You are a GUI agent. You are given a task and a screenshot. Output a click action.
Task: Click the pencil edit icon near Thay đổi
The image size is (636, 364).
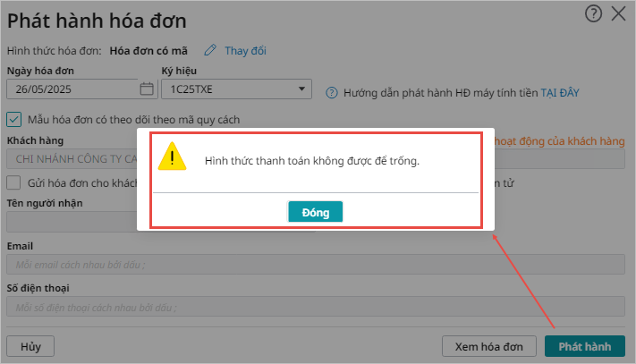point(210,50)
